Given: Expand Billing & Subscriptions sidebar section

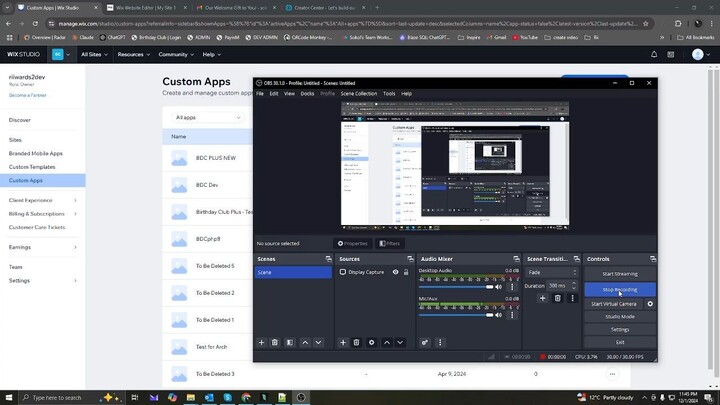Looking at the screenshot, I should coord(42,214).
